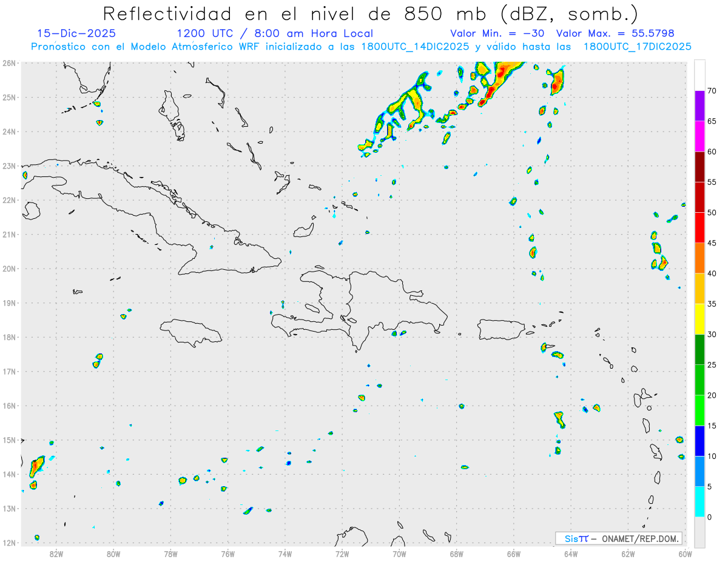
Task: Select the '72W' longitude axis label
Action: 342,554
